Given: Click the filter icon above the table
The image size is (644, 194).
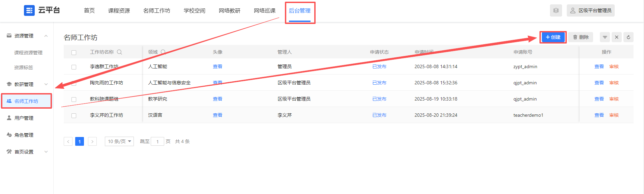Looking at the screenshot, I should pos(605,37).
